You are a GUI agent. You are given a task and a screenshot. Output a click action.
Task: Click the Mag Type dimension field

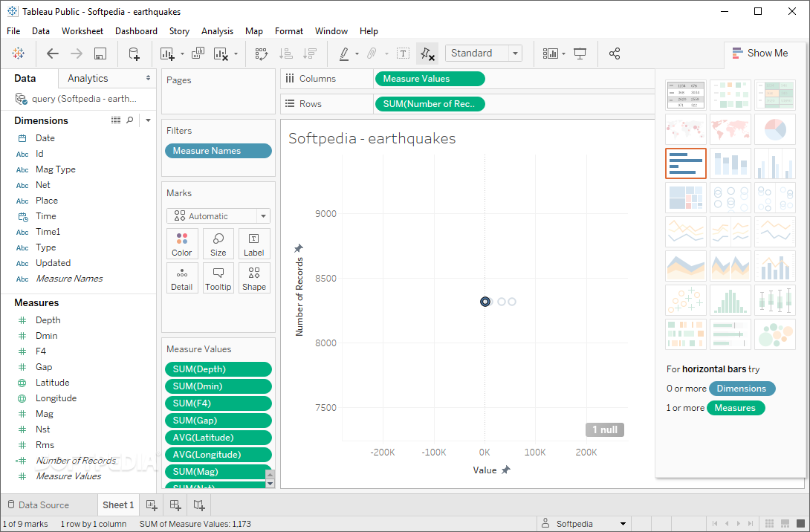point(55,169)
